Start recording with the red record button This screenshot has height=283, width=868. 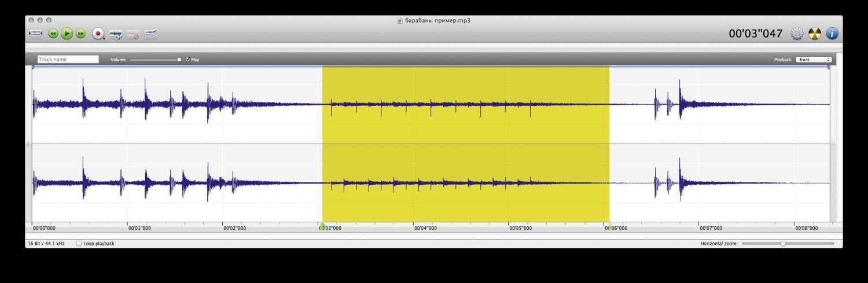coord(98,34)
